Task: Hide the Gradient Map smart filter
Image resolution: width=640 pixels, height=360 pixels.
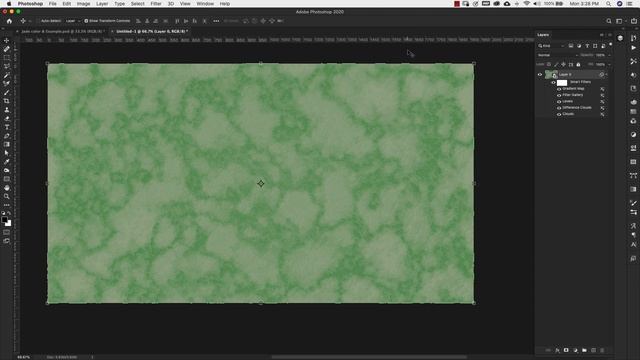Action: click(x=559, y=89)
